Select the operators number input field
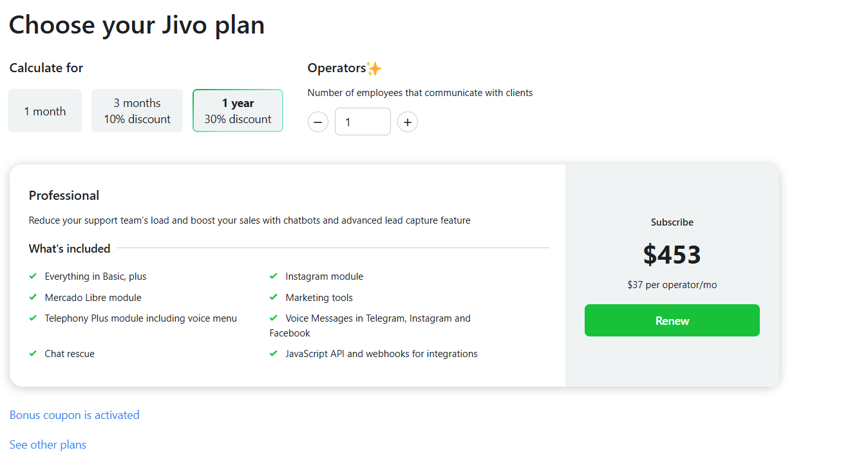The width and height of the screenshot is (868, 466). (x=363, y=122)
